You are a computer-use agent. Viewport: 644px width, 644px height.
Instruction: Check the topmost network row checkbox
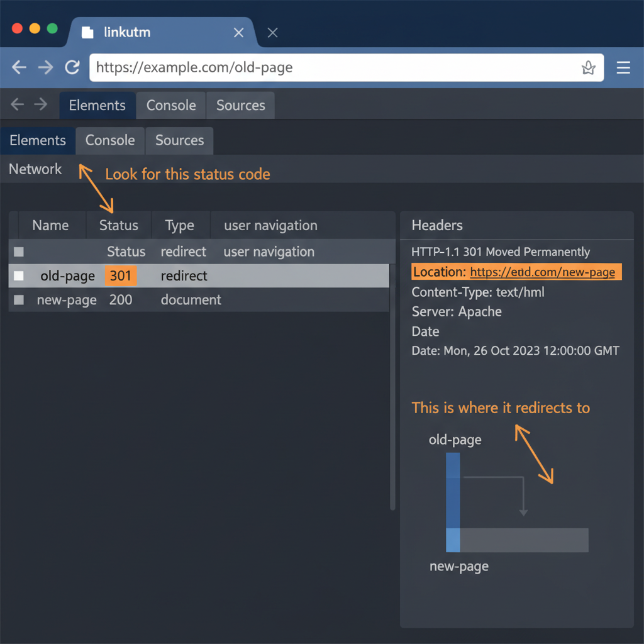coord(18,252)
